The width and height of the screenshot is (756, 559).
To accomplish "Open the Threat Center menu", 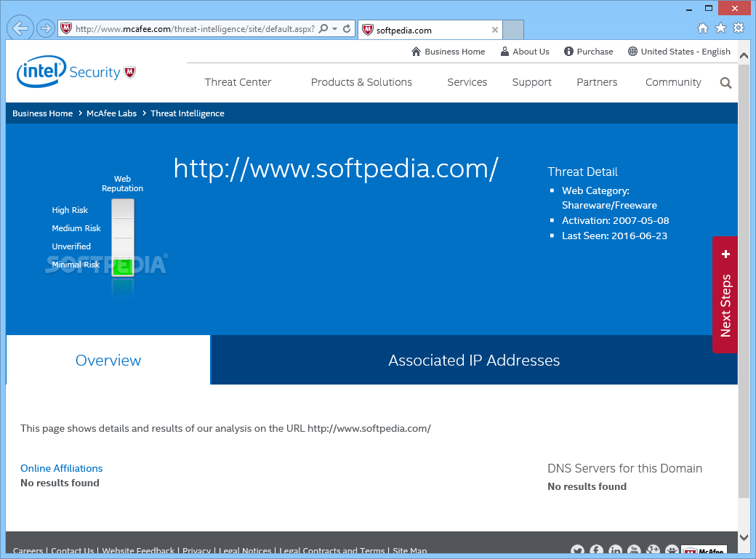I will point(238,82).
